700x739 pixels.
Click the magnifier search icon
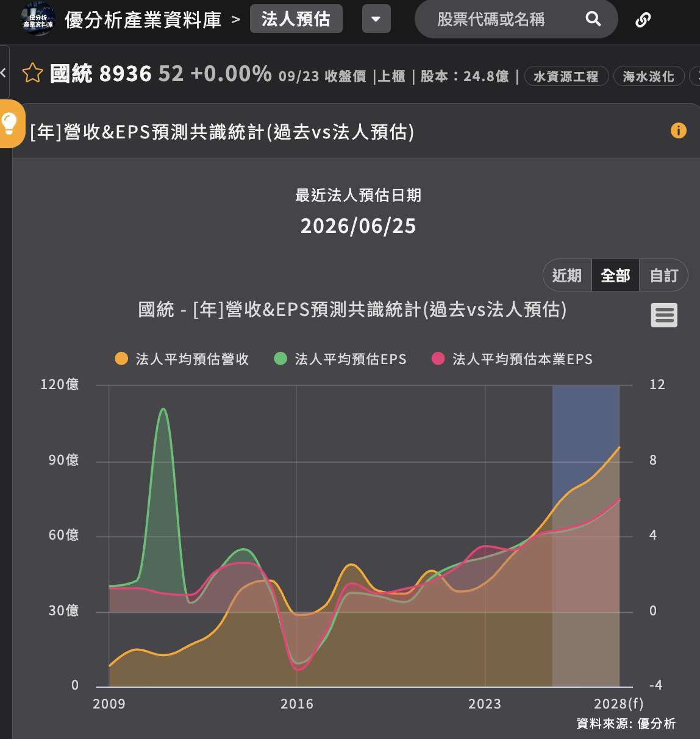[593, 19]
